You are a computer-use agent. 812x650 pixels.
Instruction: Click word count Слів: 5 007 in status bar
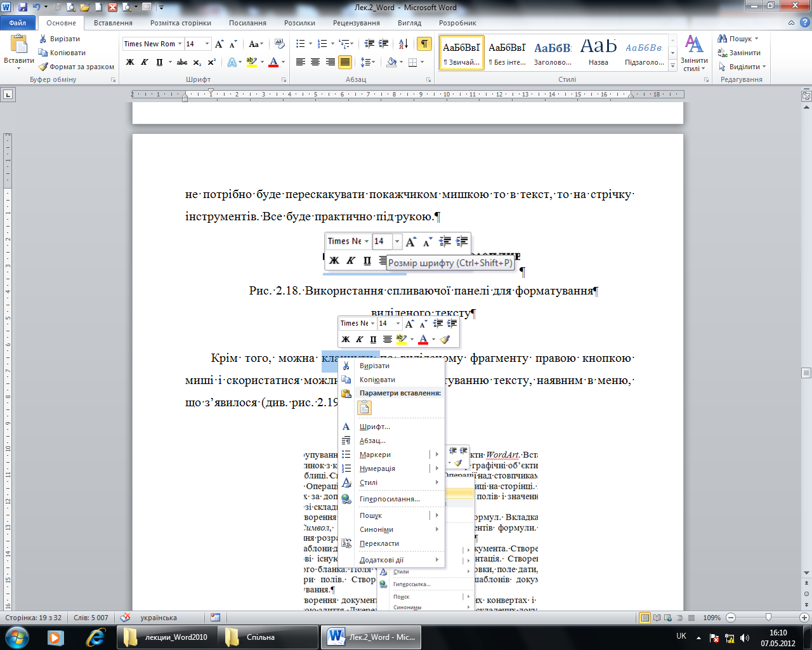click(91, 618)
